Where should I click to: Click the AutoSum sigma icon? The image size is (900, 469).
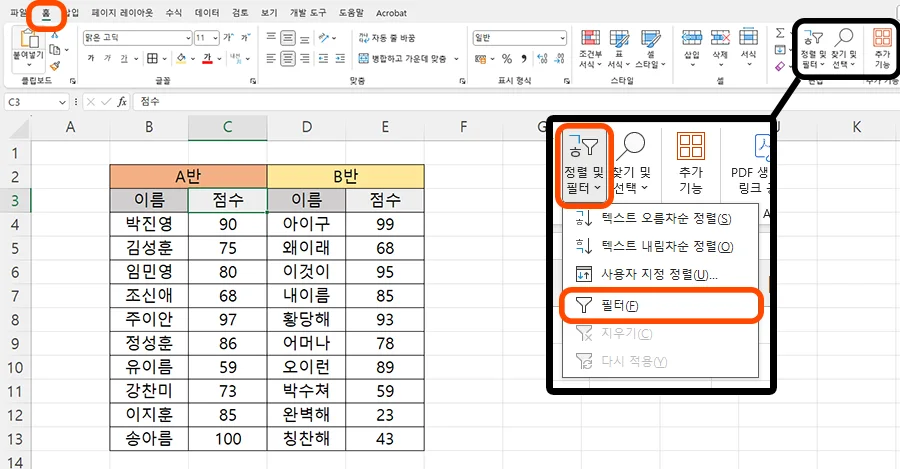tap(780, 33)
